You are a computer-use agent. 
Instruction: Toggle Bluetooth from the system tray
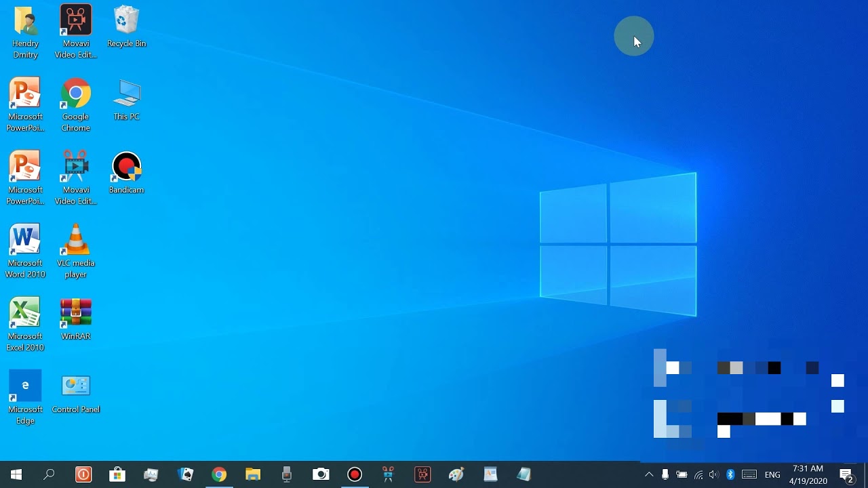click(730, 474)
